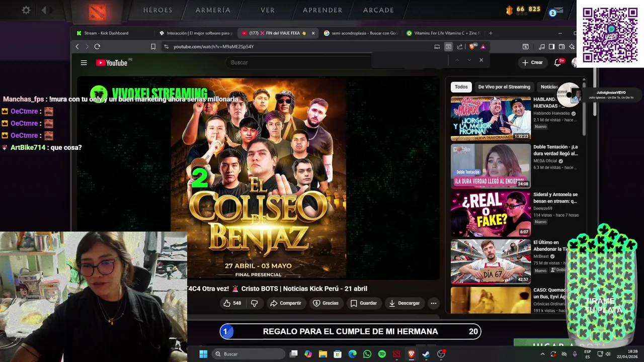Image resolution: width=644 pixels, height=362 pixels.
Task: Click the Gracias button
Action: pyautogui.click(x=326, y=303)
